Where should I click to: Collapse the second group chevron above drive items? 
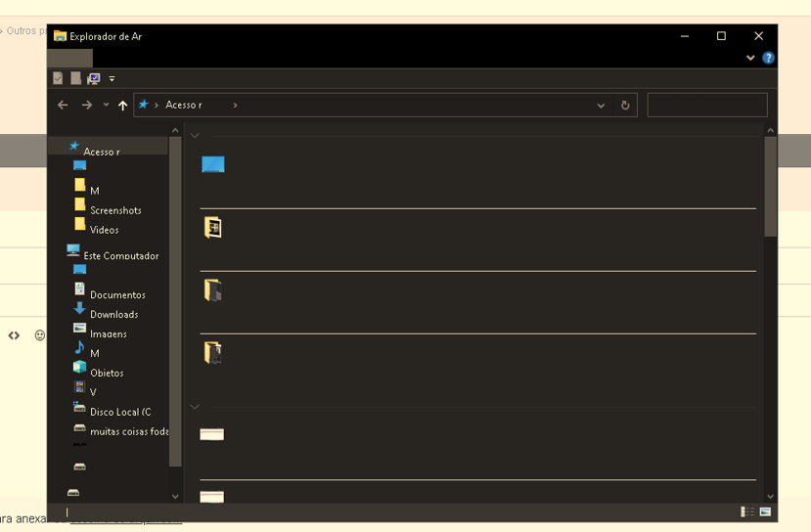tap(195, 407)
